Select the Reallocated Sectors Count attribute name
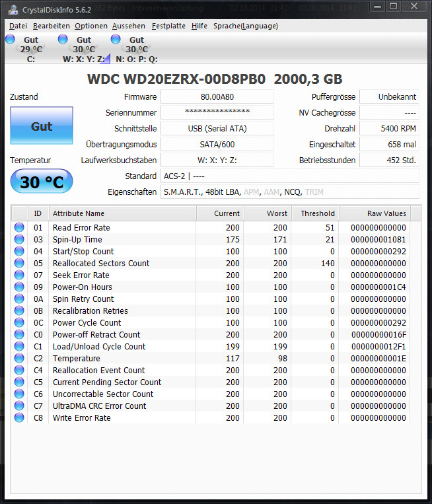Viewport: 432px width, 504px height. coord(101,264)
